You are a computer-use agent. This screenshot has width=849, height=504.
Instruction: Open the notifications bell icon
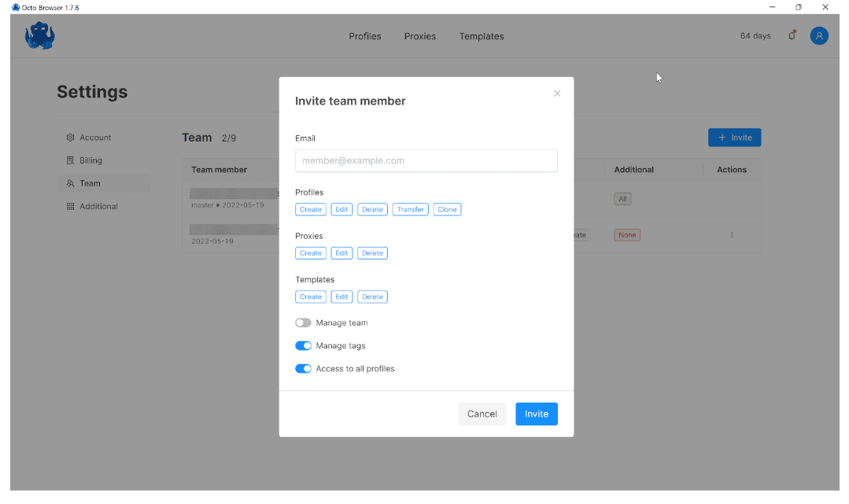pyautogui.click(x=792, y=36)
